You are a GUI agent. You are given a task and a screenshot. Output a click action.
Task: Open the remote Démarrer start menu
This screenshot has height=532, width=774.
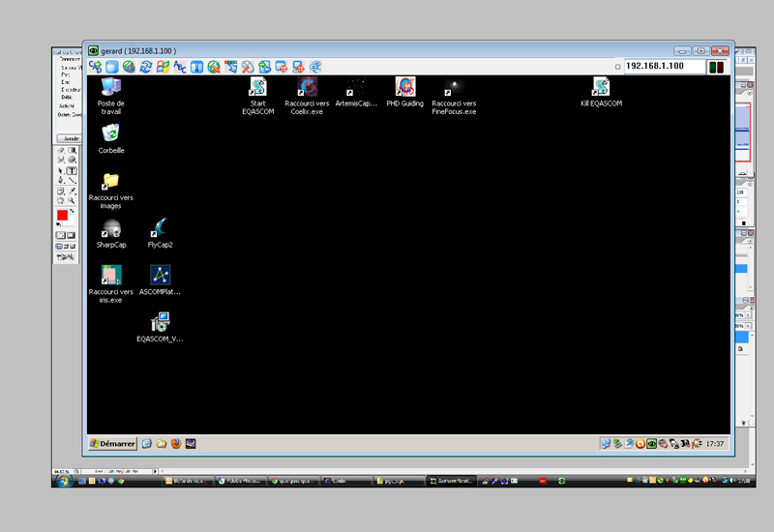(x=112, y=444)
